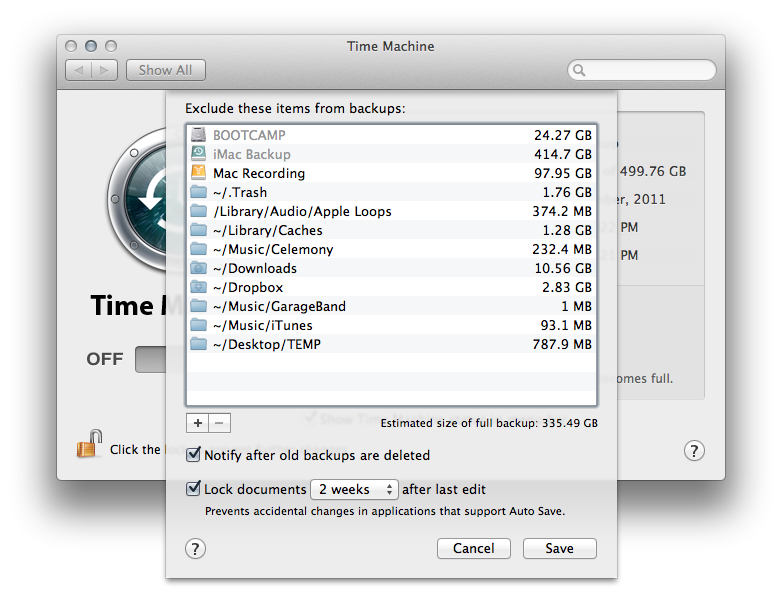This screenshot has height=589, width=782.
Task: Click the large Time Machine clock icon
Action: [137, 199]
